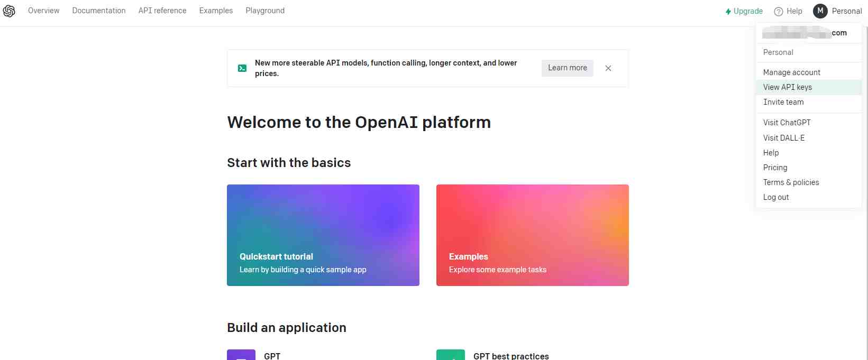Go to API reference tab
This screenshot has height=360, width=868.
point(162,11)
